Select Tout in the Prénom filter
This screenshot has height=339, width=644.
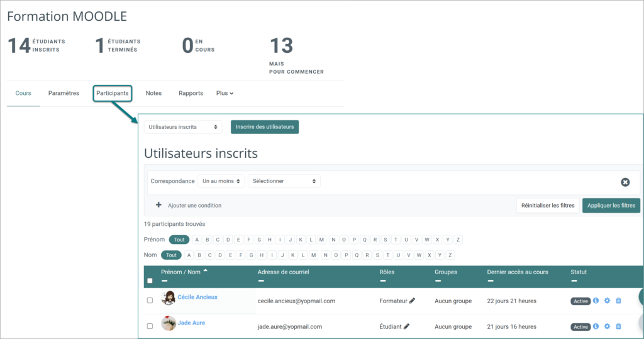point(179,240)
